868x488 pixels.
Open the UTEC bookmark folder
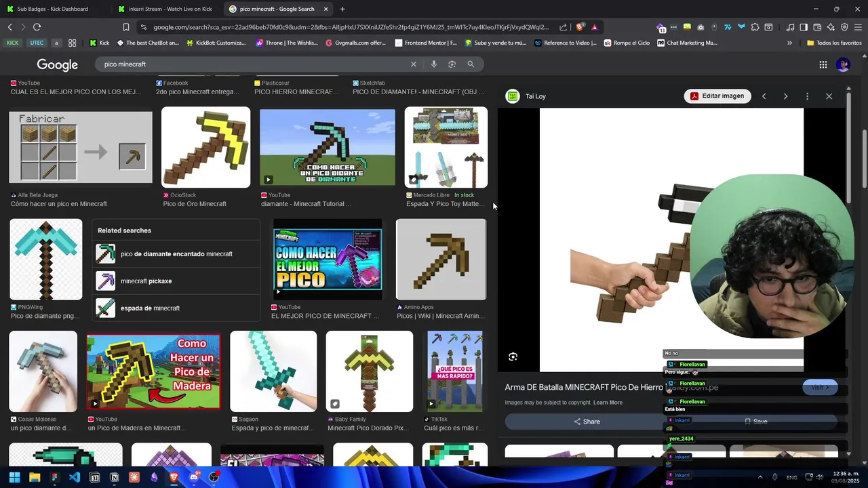[x=37, y=43]
